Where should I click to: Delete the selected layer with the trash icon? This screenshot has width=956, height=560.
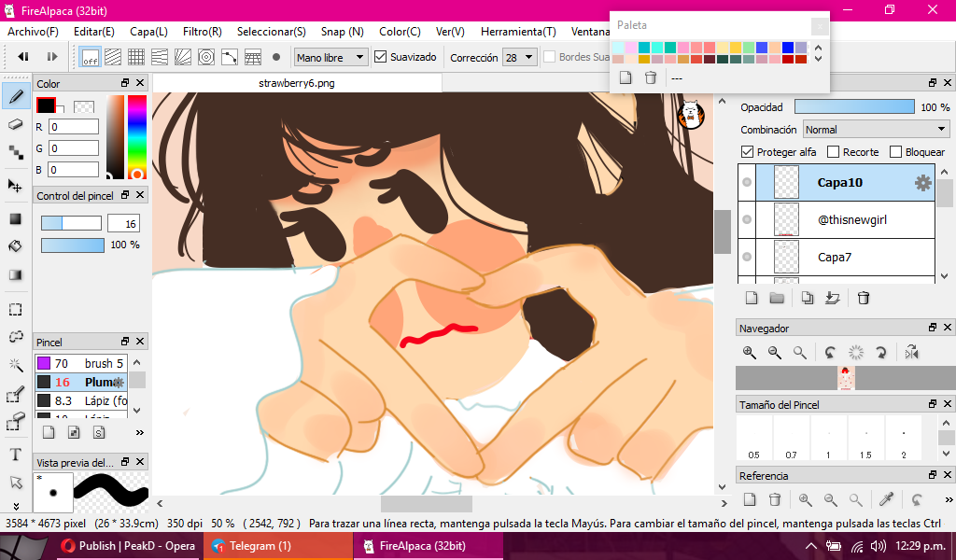tap(864, 298)
